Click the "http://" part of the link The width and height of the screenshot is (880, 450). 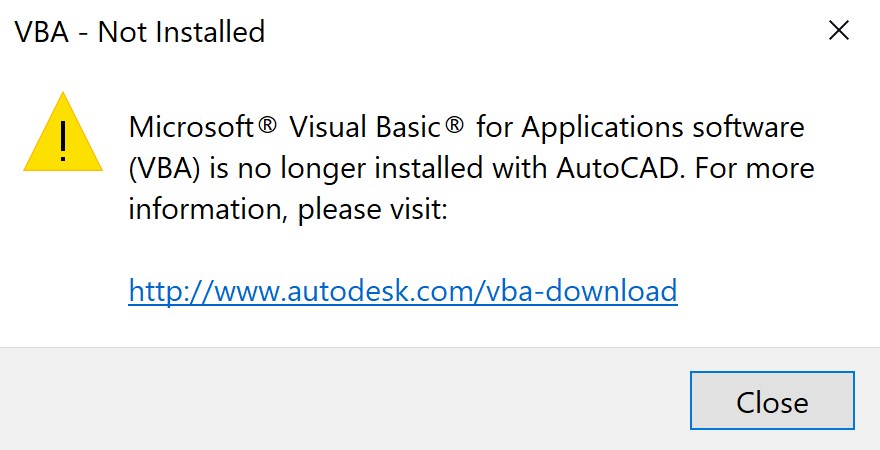165,291
